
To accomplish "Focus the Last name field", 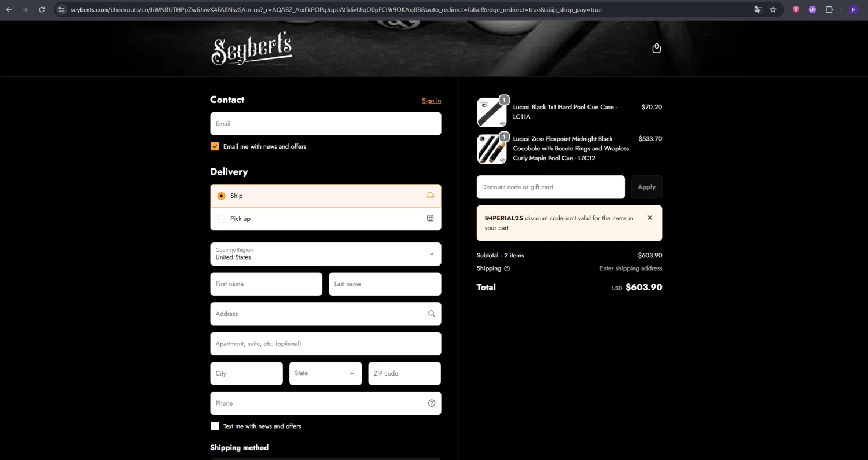I will 385,284.
